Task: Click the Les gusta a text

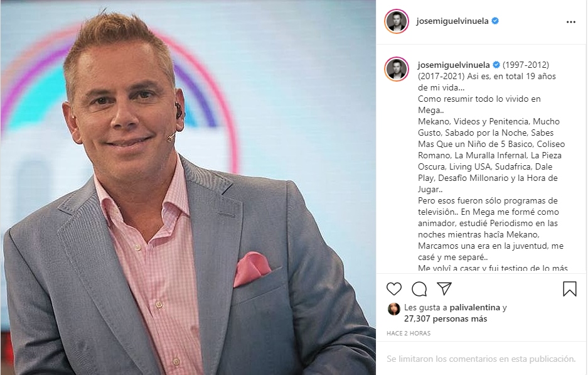Action: 425,307
